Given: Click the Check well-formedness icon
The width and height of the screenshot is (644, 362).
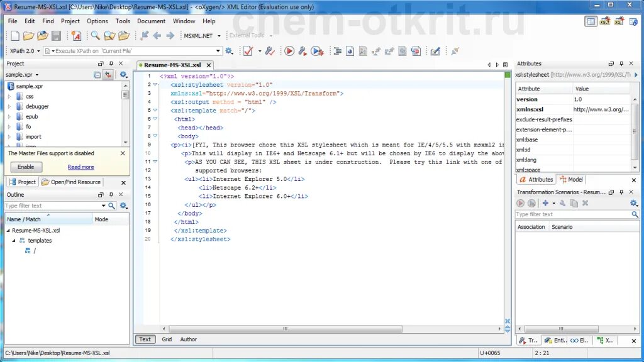Looking at the screenshot, I should click(x=270, y=51).
